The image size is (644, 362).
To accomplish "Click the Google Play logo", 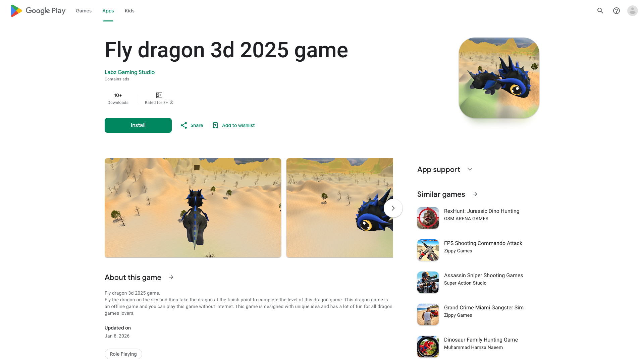I will (38, 11).
